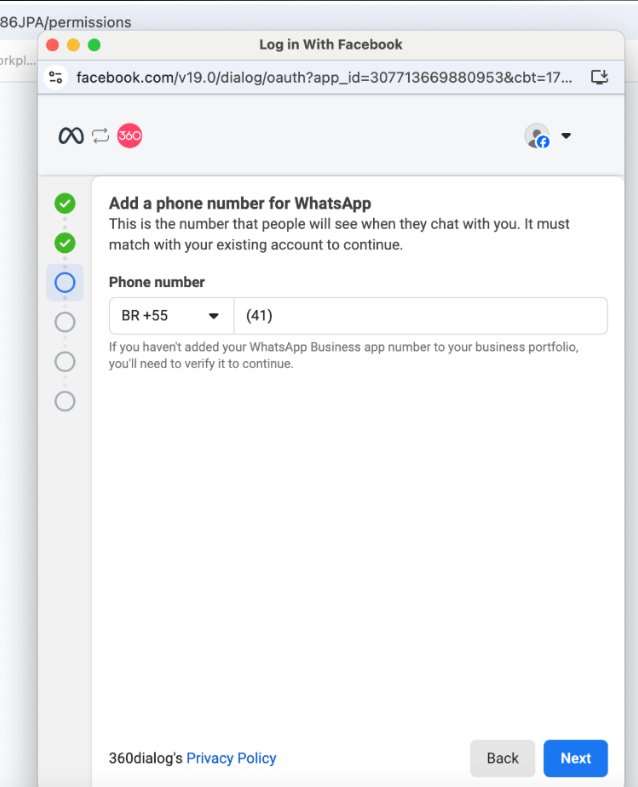Open site information icon in address bar
The width and height of the screenshot is (638, 787).
56,77
